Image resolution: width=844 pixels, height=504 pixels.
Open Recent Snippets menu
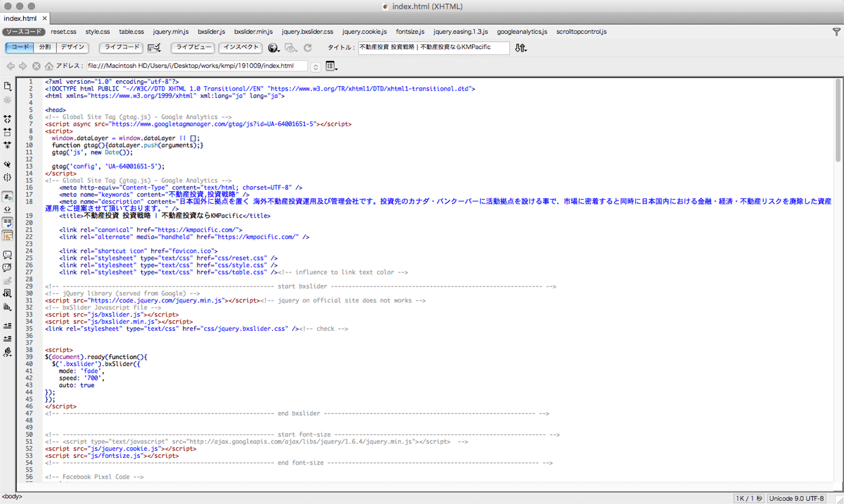(7, 294)
